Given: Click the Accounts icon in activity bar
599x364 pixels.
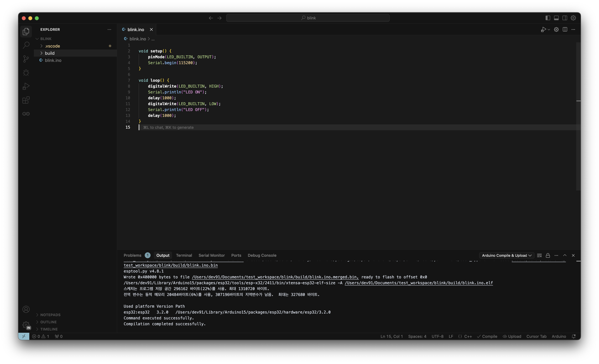Looking at the screenshot, I should tap(26, 309).
